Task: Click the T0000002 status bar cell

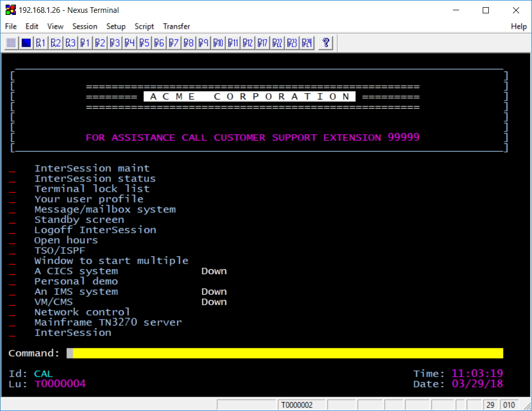Action: (296, 405)
